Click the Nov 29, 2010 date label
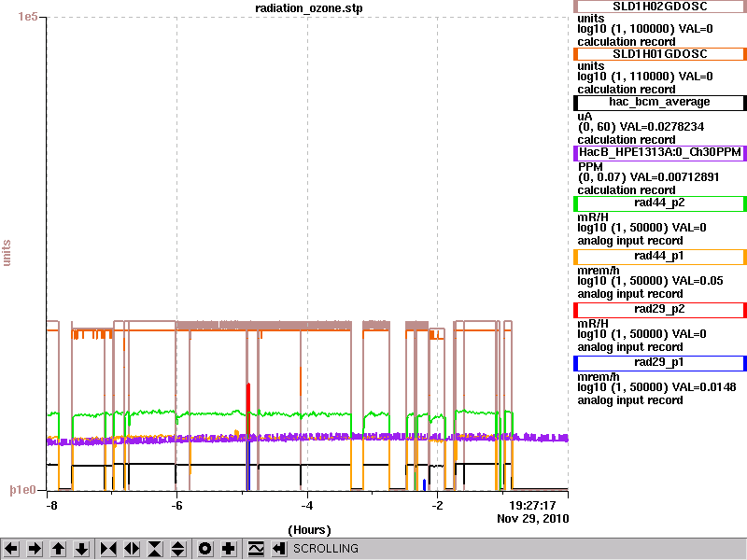 (532, 519)
